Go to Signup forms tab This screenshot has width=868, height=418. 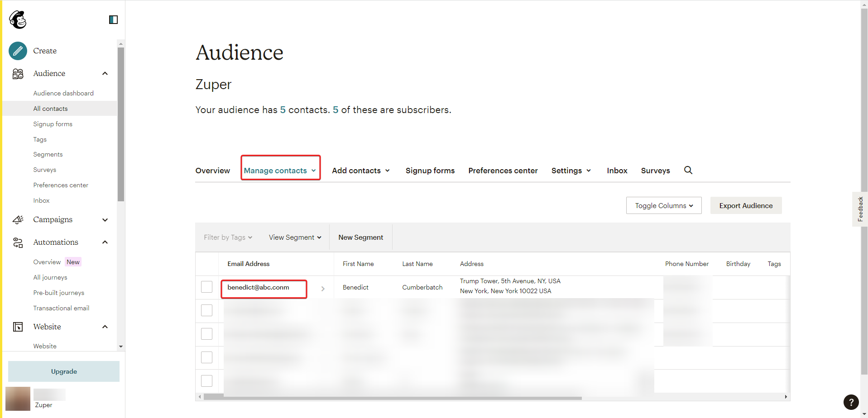[x=430, y=171]
